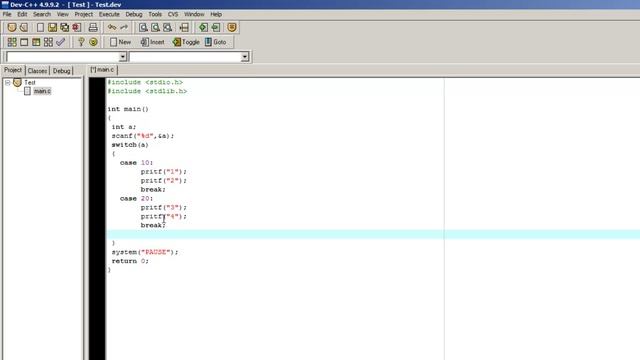Click the Replace icon

155,27
